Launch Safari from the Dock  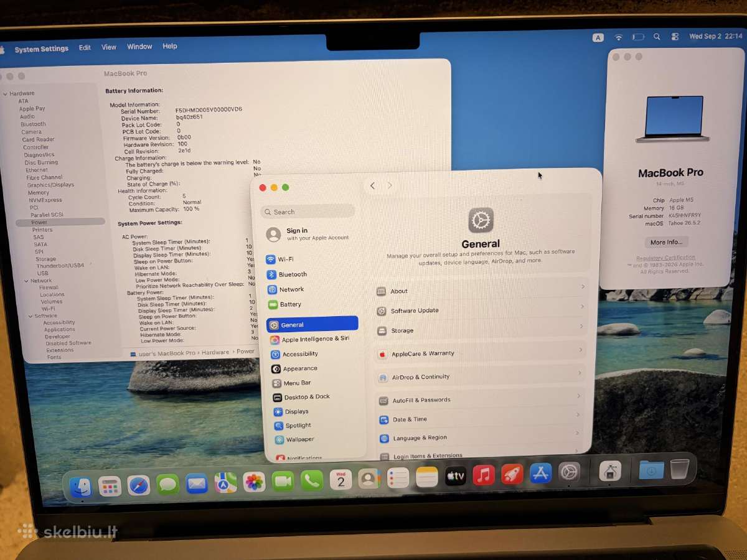coord(138,485)
